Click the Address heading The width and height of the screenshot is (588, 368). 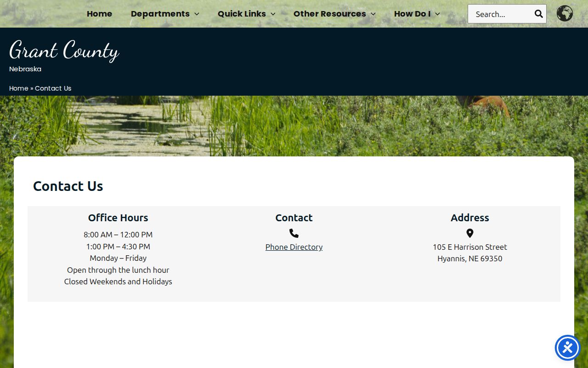tap(470, 218)
